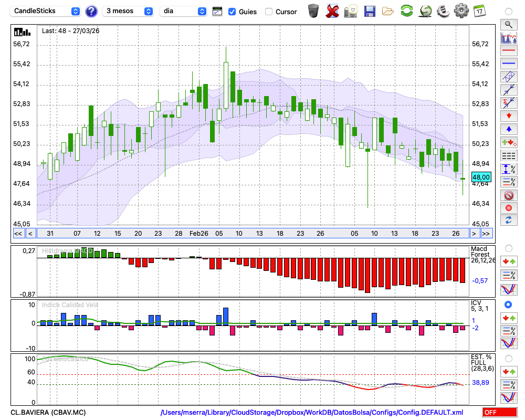Click the trash can icon in toolbar
The width and height of the screenshot is (525, 420).
click(313, 10)
